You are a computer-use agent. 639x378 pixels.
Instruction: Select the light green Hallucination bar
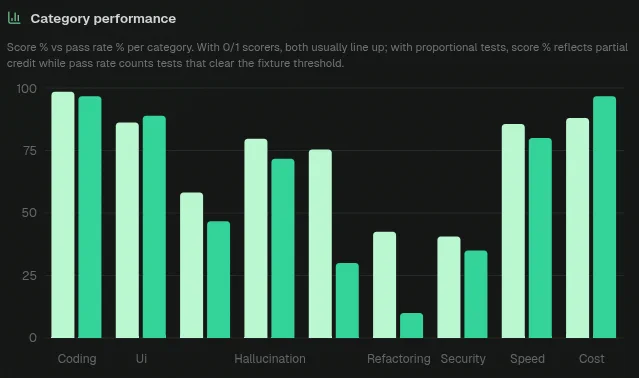[x=256, y=238]
